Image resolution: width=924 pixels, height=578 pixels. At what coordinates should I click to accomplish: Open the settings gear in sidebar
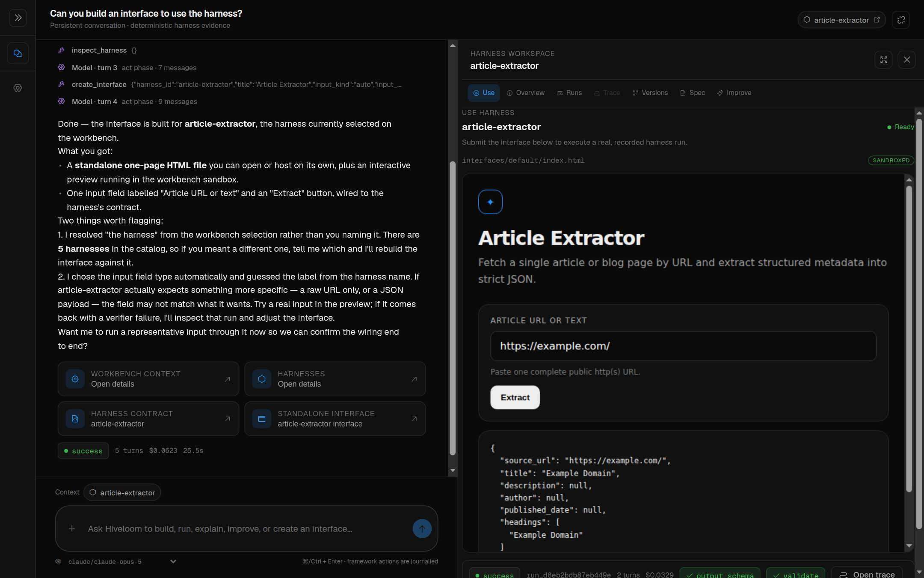(18, 88)
